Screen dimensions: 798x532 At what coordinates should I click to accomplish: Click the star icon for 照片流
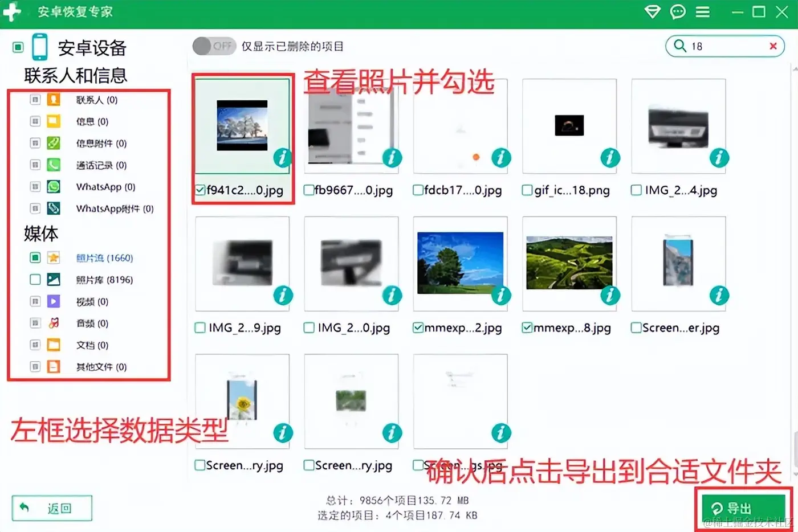pyautogui.click(x=54, y=257)
